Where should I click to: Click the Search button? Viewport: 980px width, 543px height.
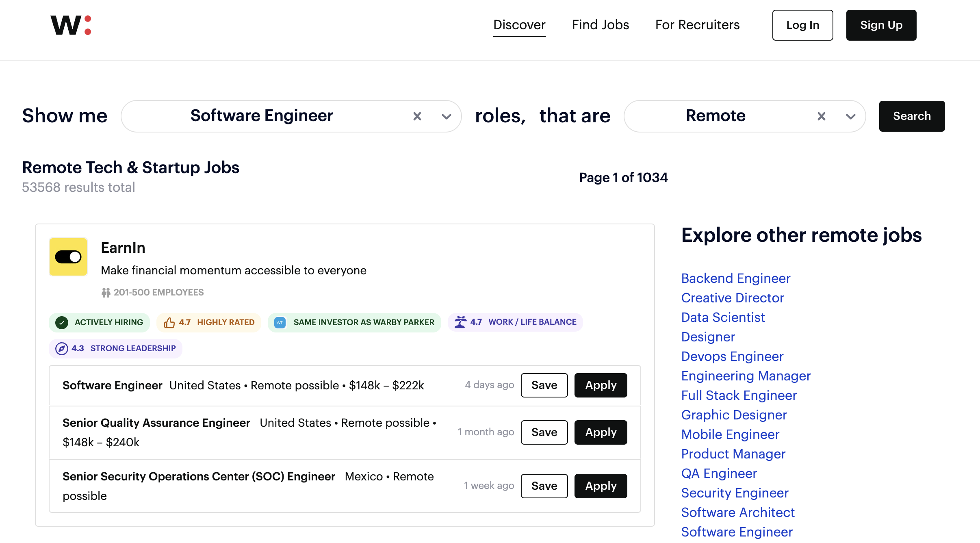[x=912, y=116]
